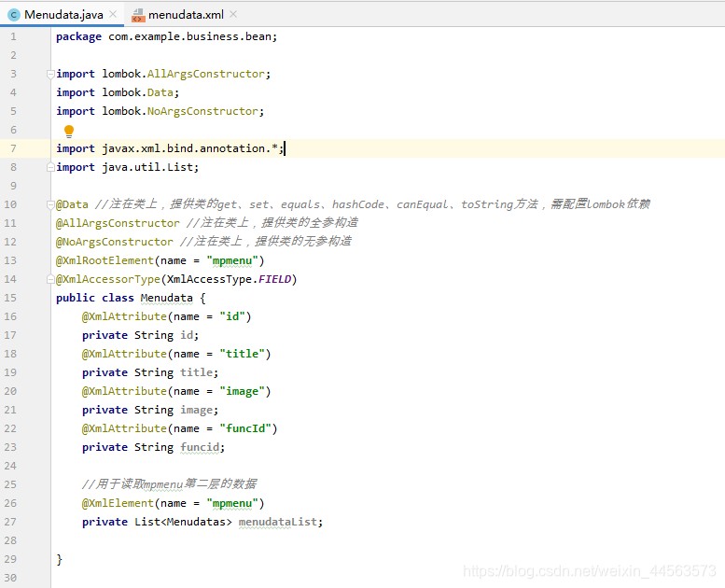Image resolution: width=725 pixels, height=588 pixels.
Task: Click the "funcId" attribute string
Action: (x=245, y=428)
